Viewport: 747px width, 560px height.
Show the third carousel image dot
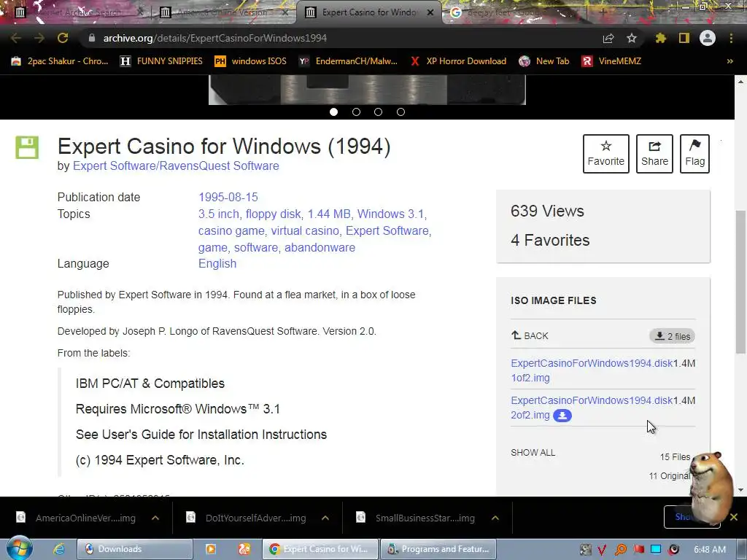click(x=379, y=112)
